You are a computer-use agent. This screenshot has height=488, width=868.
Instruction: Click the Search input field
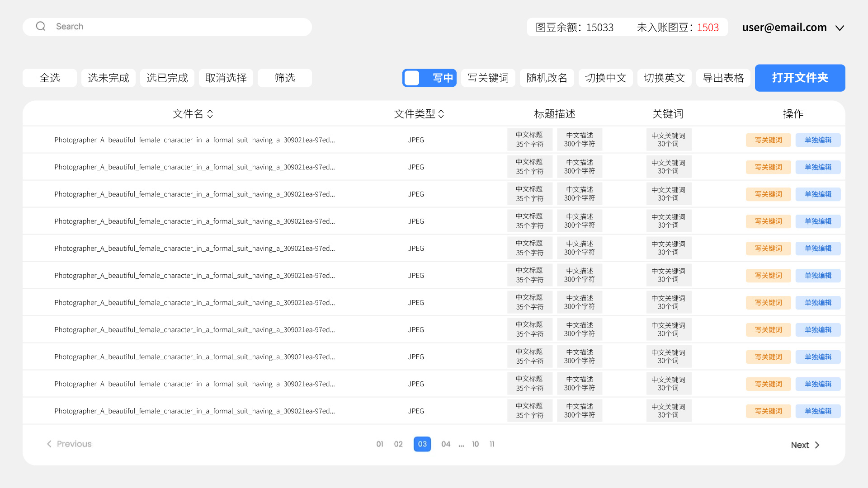coord(181,27)
